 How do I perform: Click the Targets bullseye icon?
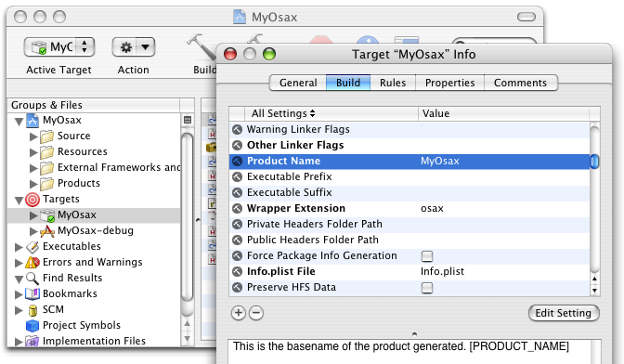[32, 200]
